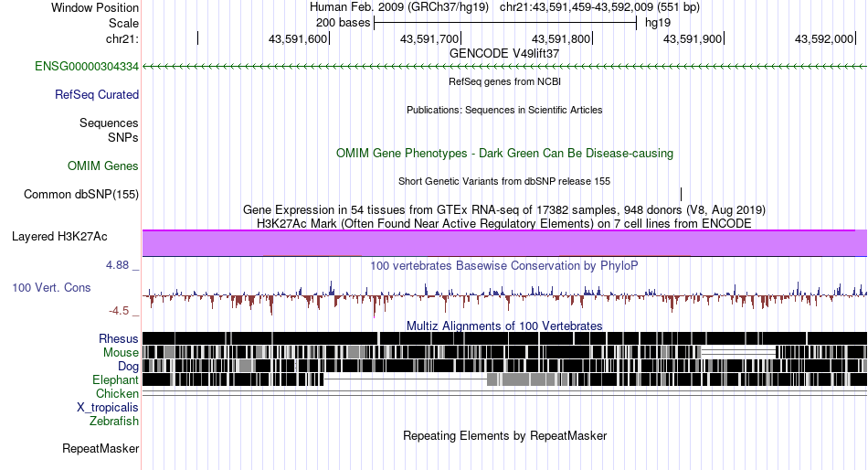The width and height of the screenshot is (868, 470).
Task: Click the Common dbSNP(155) track label
Action: 81,195
